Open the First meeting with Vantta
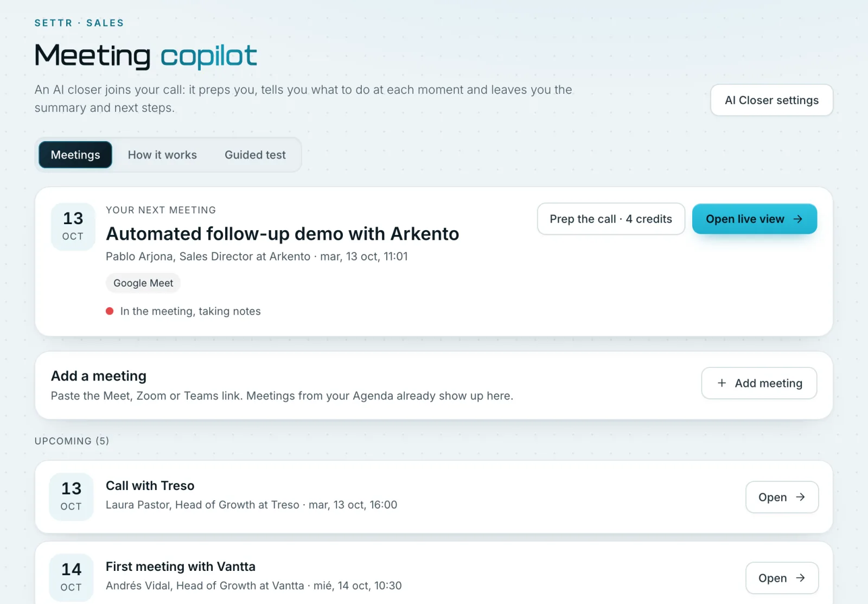868x604 pixels. coord(782,578)
